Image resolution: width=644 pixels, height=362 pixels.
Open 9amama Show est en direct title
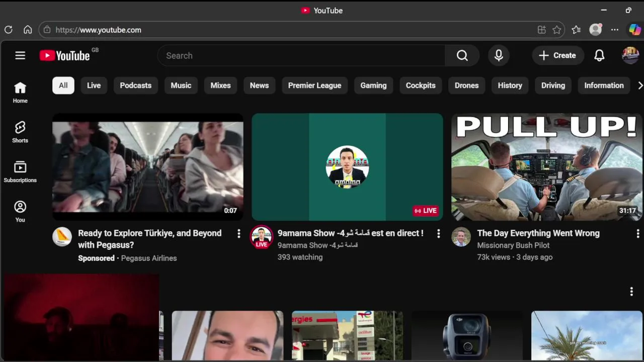(x=351, y=233)
